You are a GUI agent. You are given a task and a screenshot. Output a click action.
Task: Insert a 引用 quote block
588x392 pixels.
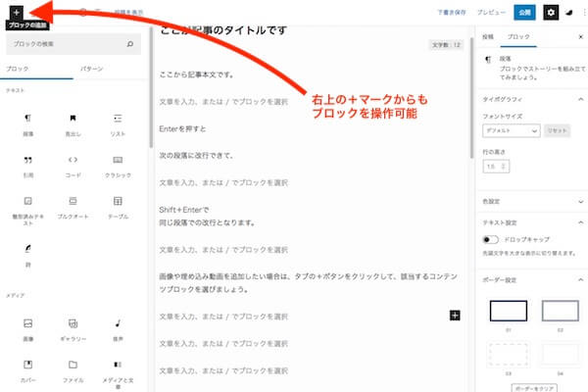28,167
